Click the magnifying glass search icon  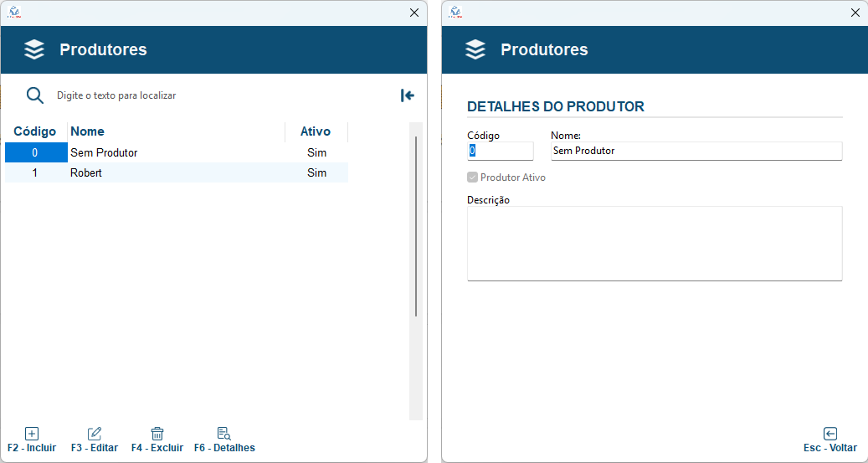tap(35, 95)
